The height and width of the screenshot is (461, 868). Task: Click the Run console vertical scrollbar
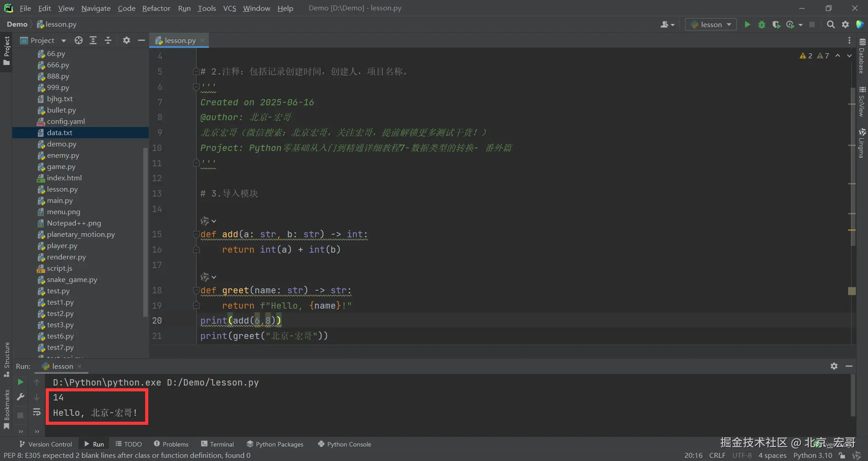(x=853, y=395)
